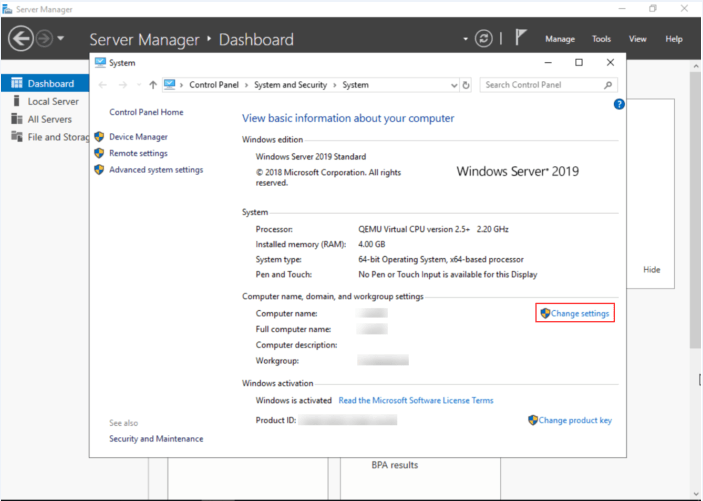Open the notifications flag in Server Manager
Viewport: 703px width, 501px height.
520,37
